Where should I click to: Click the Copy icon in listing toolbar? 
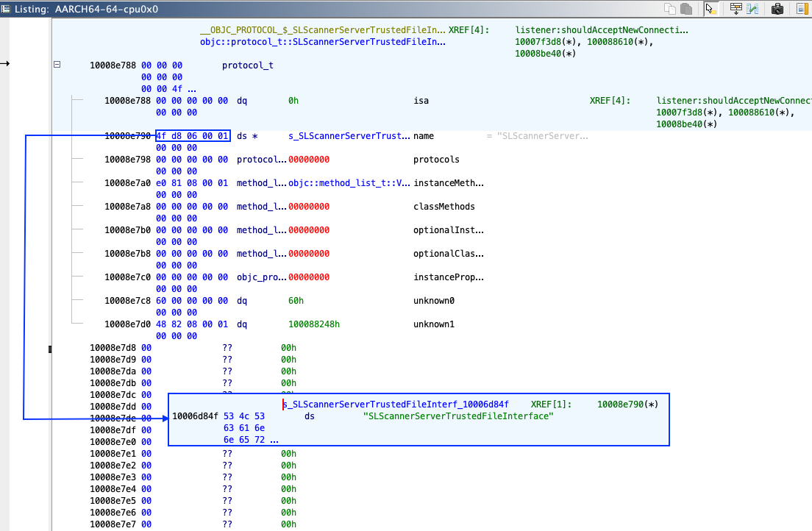tap(669, 9)
